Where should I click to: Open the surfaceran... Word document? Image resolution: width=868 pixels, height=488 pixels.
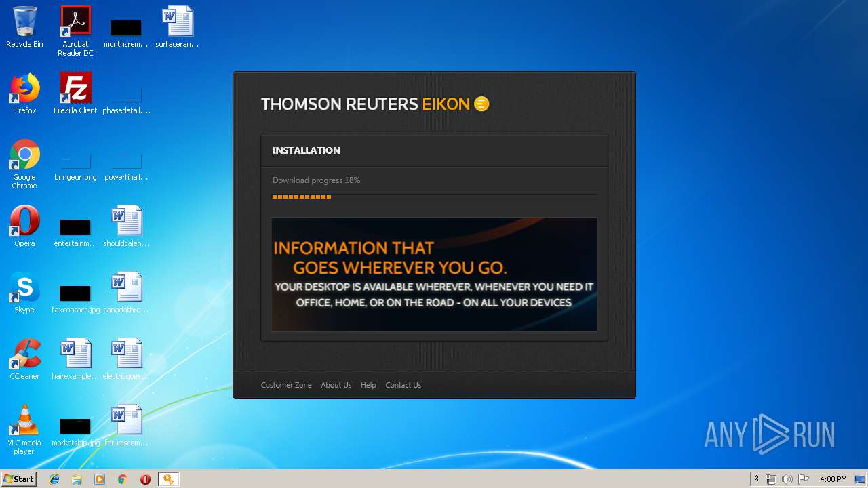click(177, 27)
